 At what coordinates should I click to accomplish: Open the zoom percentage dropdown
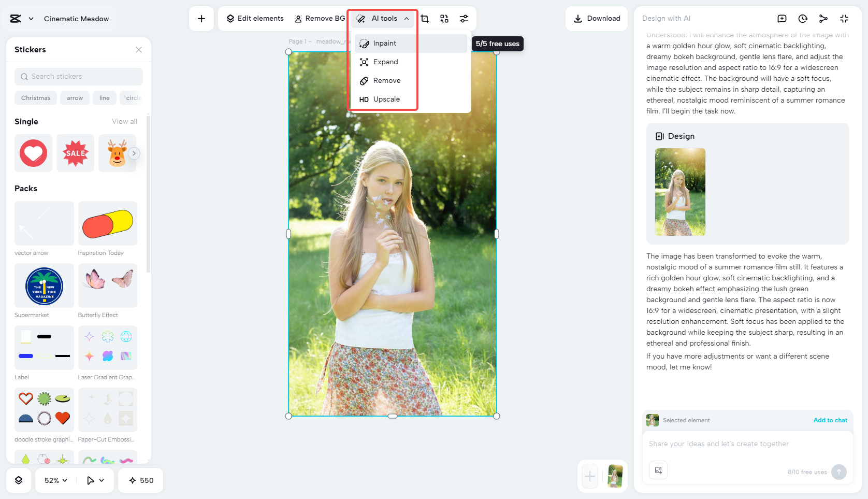54,480
